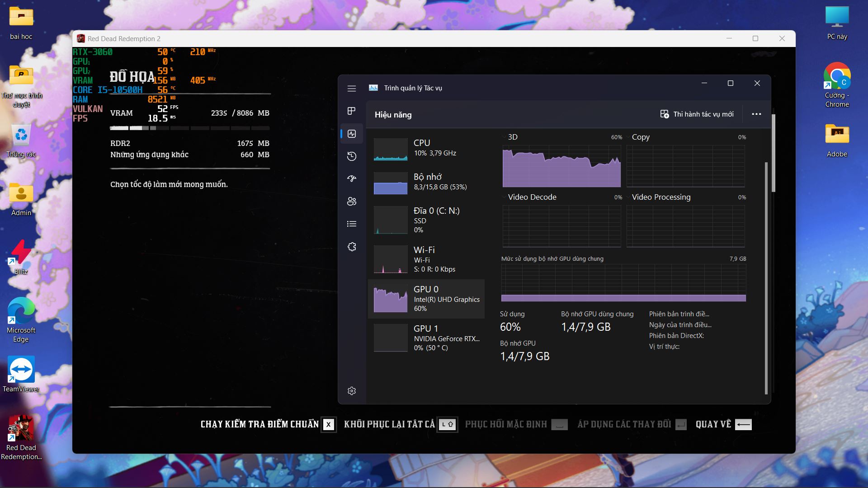Open the Users icon in Task Manager sidebar

352,202
